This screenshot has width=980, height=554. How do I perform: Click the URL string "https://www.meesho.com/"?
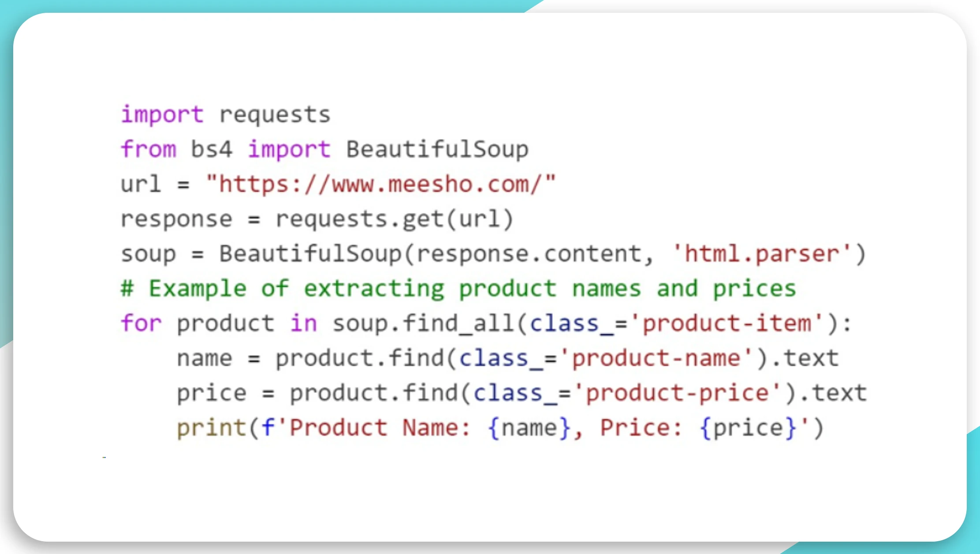point(381,184)
